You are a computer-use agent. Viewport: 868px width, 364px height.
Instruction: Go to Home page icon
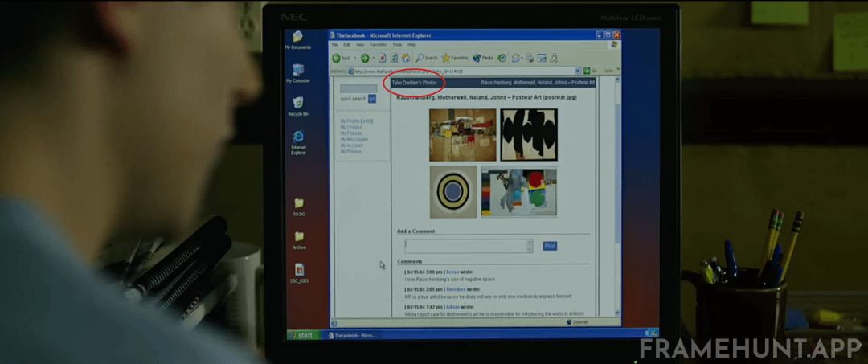(406, 58)
